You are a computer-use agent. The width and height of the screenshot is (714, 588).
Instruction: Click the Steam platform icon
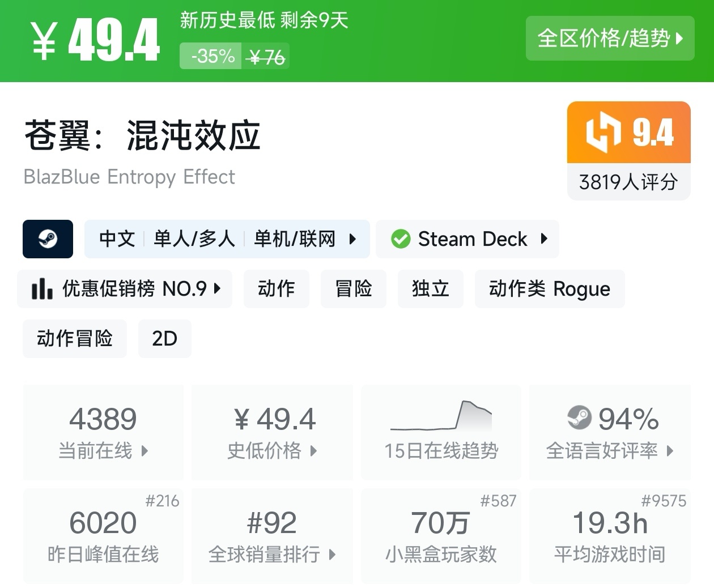48,239
